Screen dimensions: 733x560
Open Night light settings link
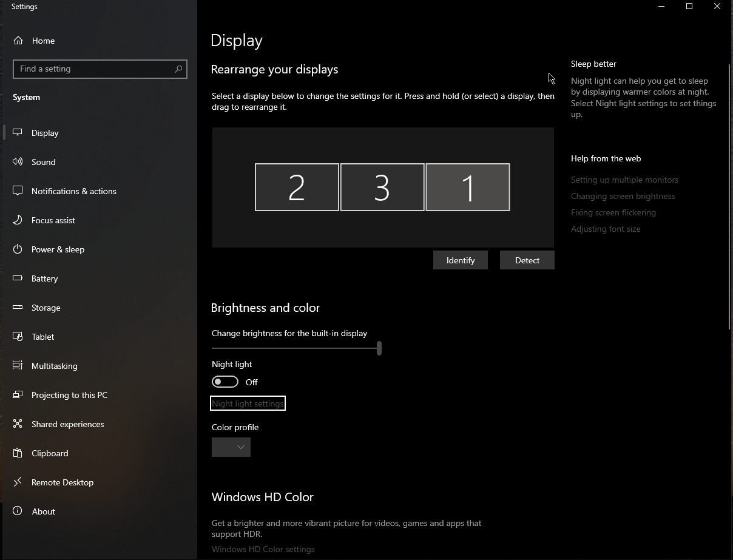[248, 403]
